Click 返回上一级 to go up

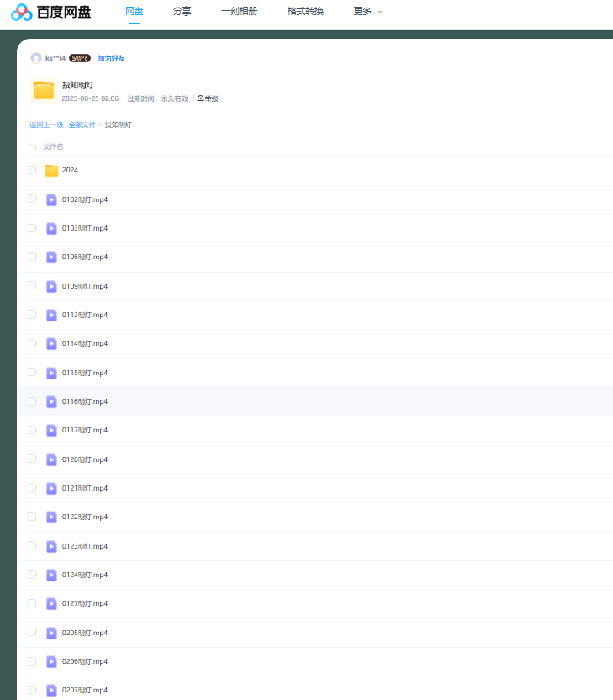46,125
